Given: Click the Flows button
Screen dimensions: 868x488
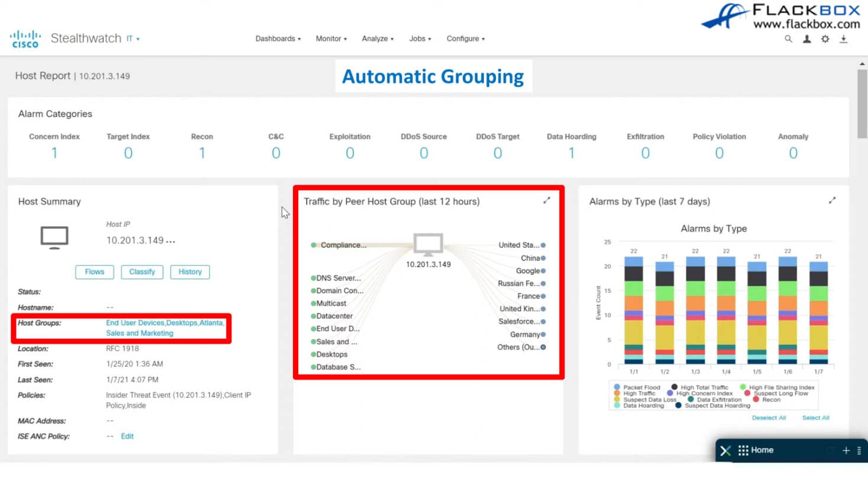Looking at the screenshot, I should 95,272.
